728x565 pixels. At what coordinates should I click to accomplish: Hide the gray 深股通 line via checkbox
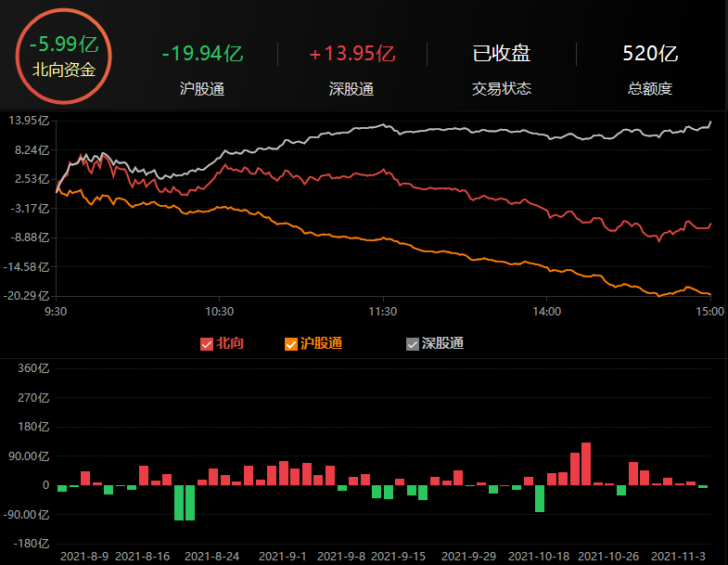(413, 344)
